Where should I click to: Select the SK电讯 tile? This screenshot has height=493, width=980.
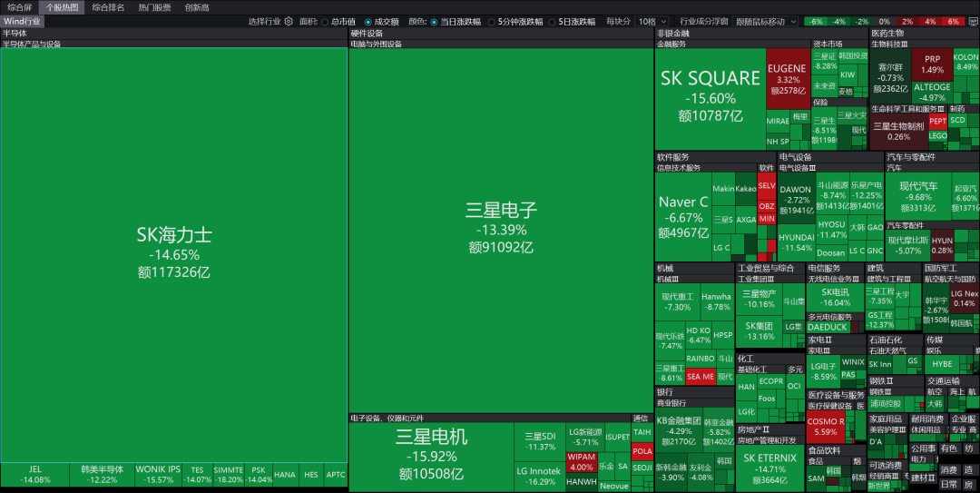click(x=835, y=297)
